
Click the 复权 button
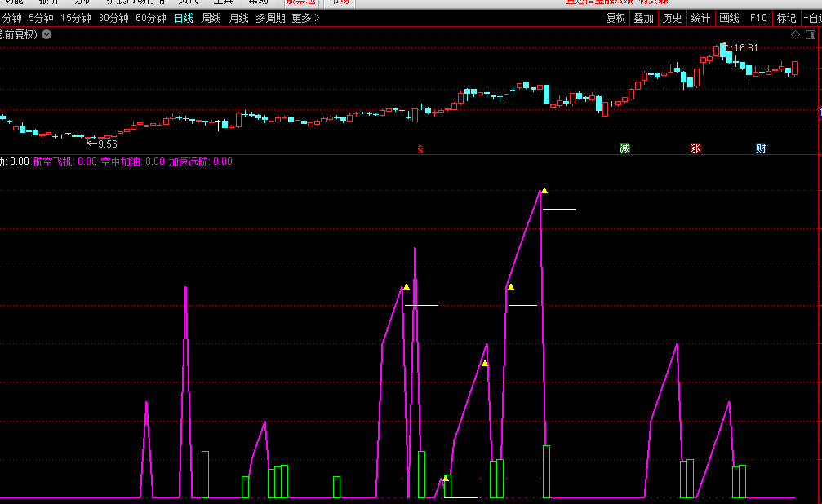(x=615, y=18)
